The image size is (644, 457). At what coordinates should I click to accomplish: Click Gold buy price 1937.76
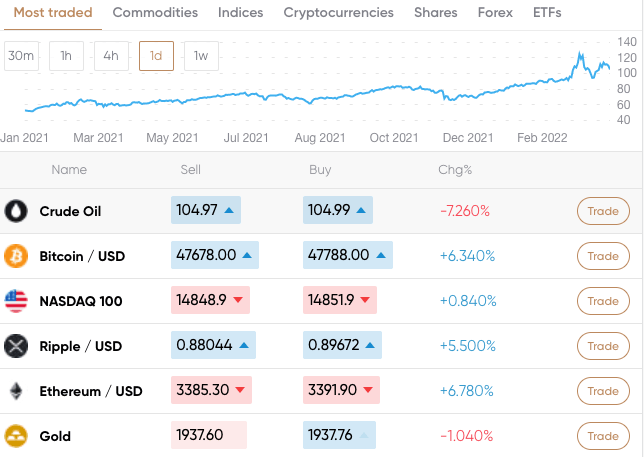coord(339,435)
